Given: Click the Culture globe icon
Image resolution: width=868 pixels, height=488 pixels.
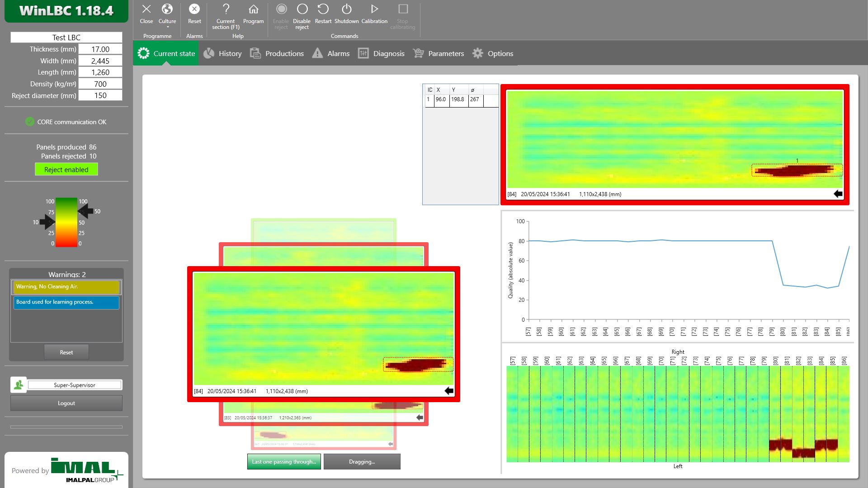Looking at the screenshot, I should point(167,9).
